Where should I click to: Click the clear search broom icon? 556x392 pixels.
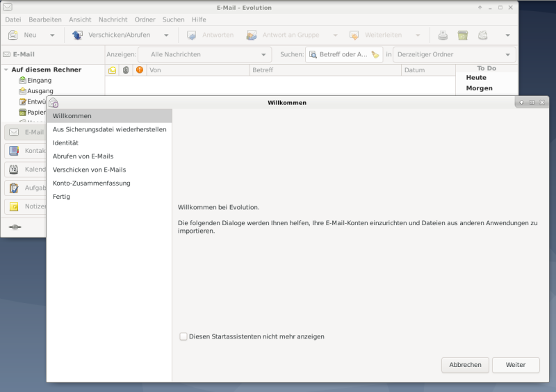(x=375, y=54)
